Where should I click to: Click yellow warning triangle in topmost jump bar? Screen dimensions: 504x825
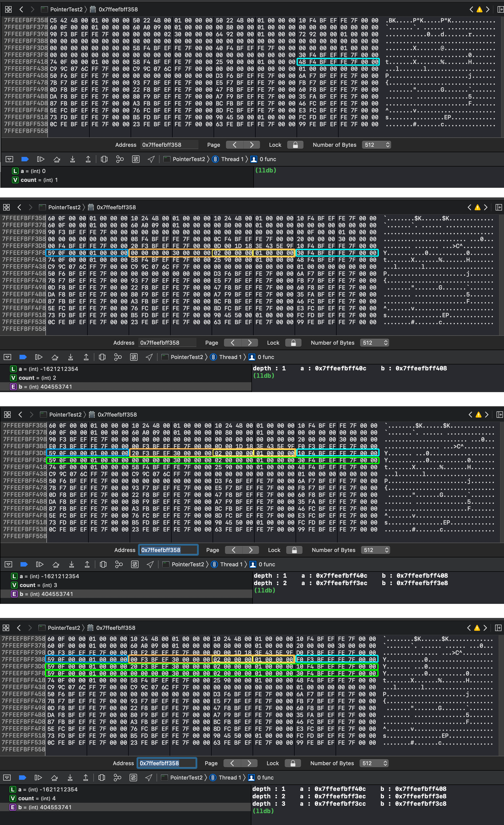(x=479, y=9)
